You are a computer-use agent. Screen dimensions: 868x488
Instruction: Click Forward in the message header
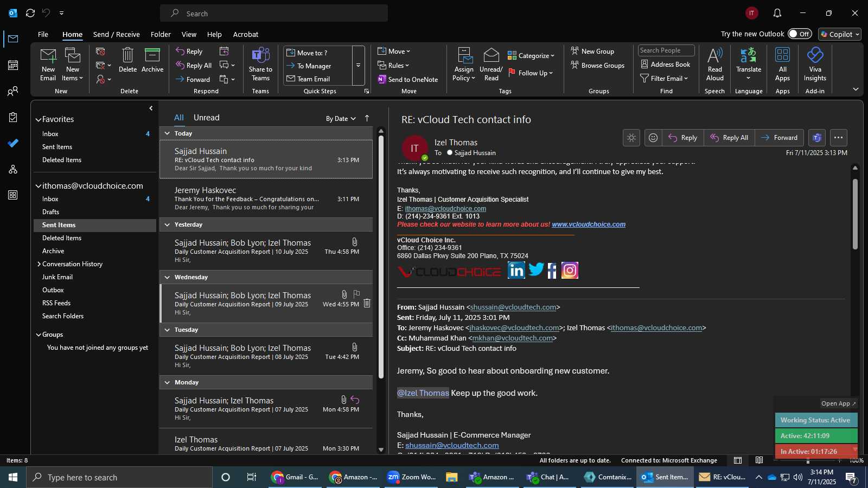click(x=779, y=138)
